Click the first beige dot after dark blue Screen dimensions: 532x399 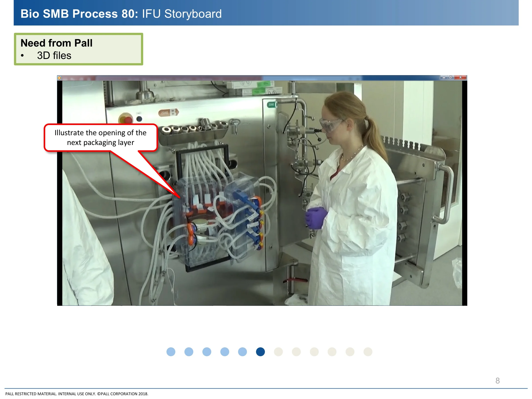(278, 352)
